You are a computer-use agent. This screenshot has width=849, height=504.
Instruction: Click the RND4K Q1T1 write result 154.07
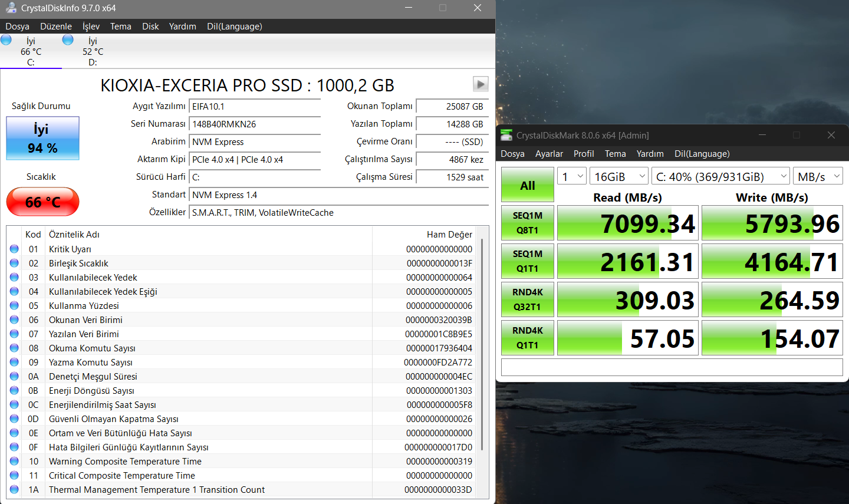772,338
